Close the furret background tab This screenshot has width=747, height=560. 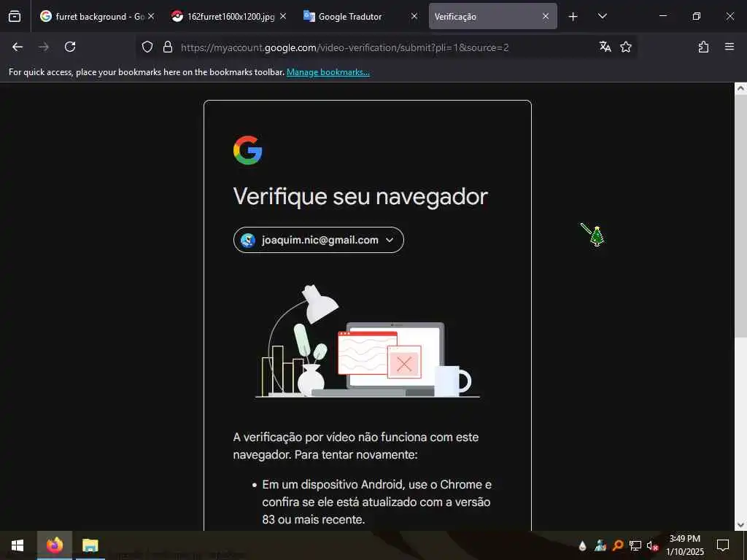pyautogui.click(x=151, y=16)
